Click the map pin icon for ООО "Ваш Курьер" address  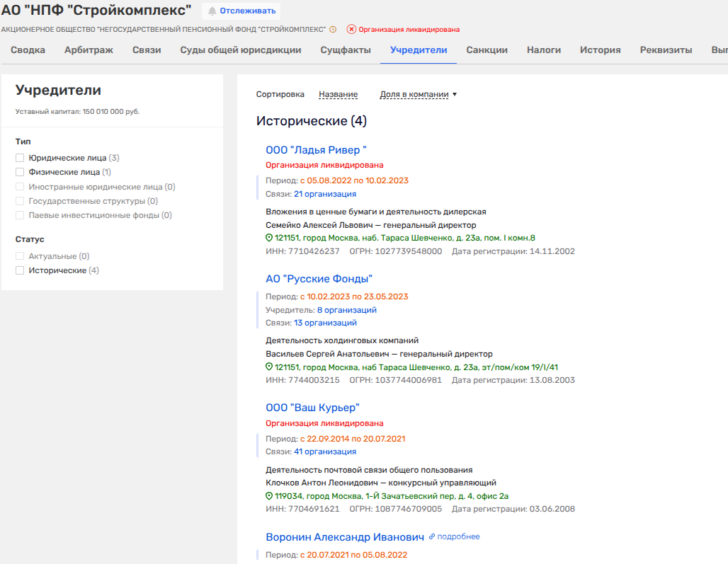coord(269,496)
